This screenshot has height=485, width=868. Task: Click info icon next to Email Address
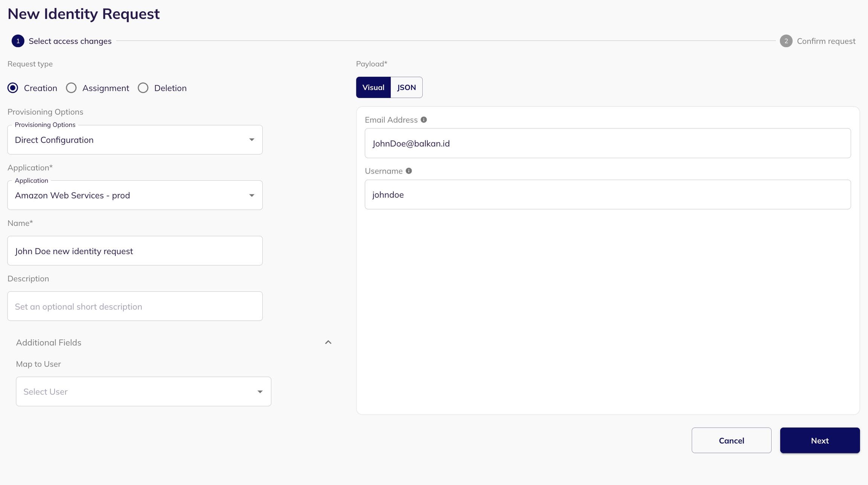click(x=423, y=120)
